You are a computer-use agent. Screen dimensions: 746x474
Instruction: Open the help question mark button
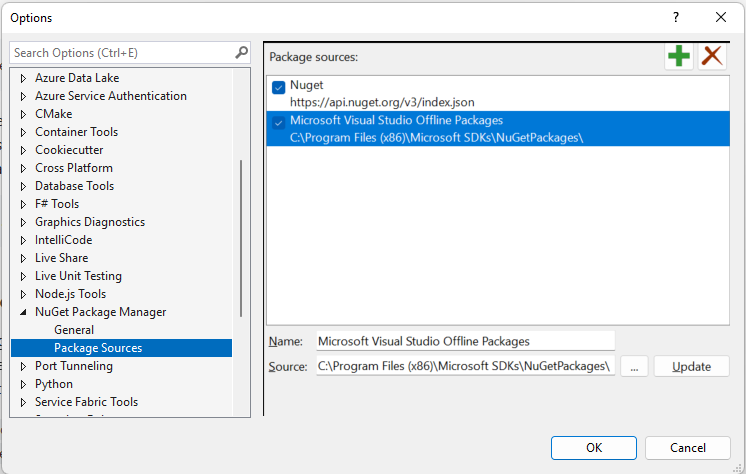click(x=676, y=17)
